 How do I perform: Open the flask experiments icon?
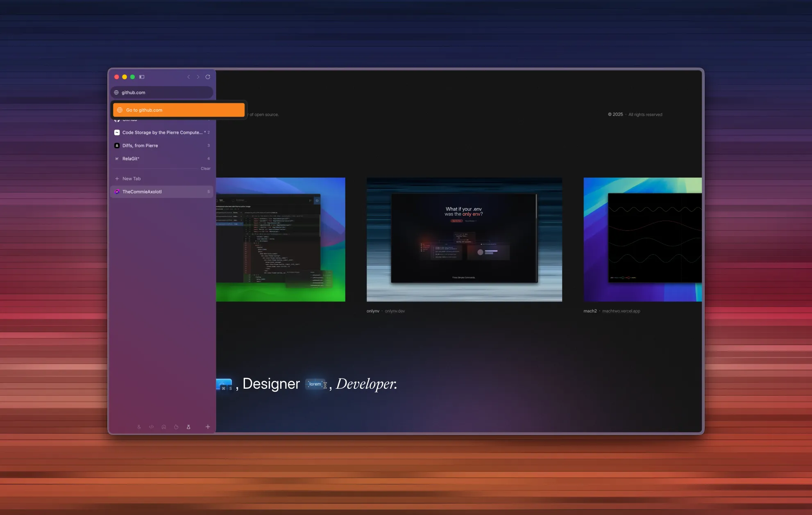(188, 426)
